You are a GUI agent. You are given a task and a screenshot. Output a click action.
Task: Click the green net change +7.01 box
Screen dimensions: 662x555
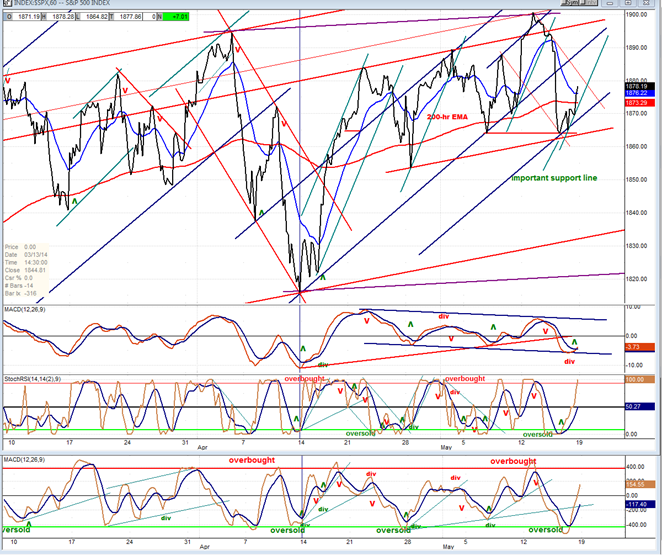pyautogui.click(x=176, y=16)
